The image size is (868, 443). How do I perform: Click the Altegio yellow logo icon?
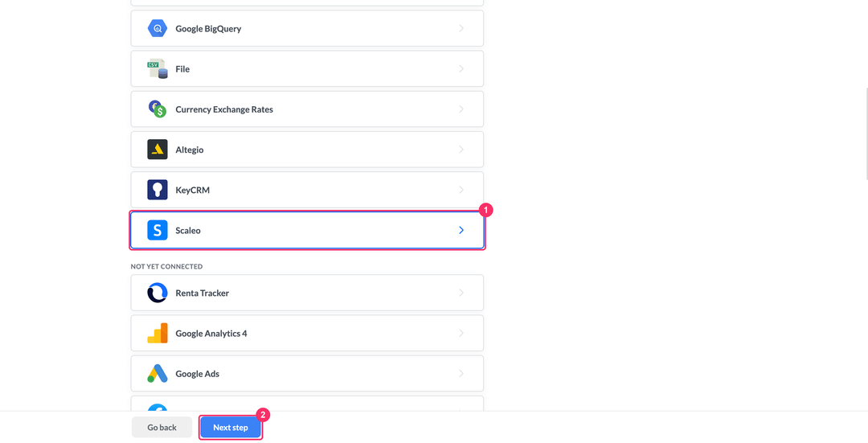[158, 150]
